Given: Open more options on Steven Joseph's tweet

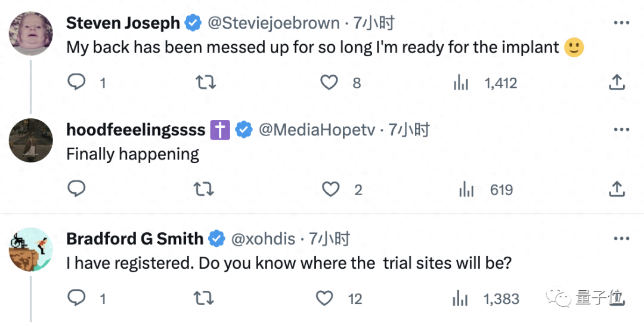Looking at the screenshot, I should click(621, 23).
